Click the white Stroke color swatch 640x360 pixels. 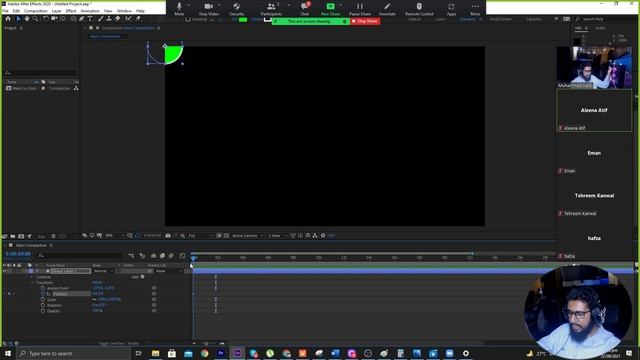click(x=267, y=19)
